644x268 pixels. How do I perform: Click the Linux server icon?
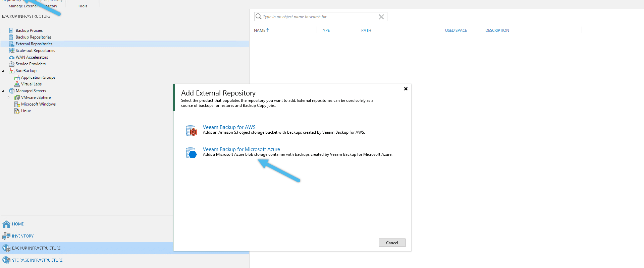17,111
